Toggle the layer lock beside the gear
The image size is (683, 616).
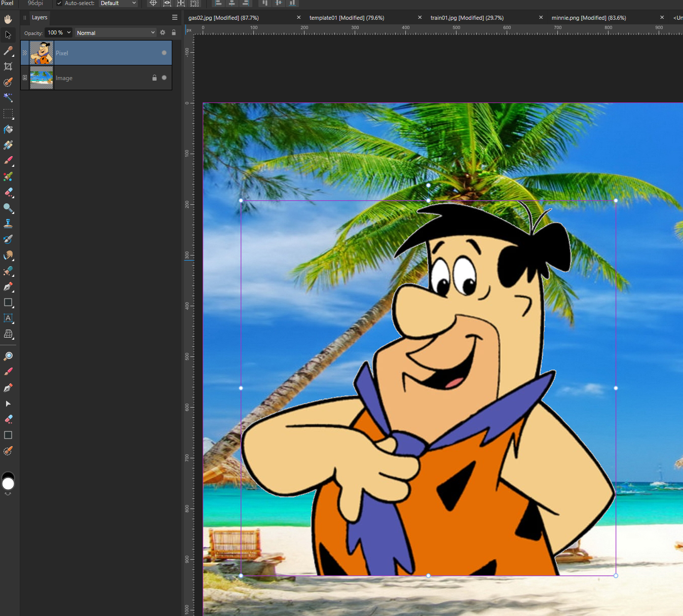point(174,32)
